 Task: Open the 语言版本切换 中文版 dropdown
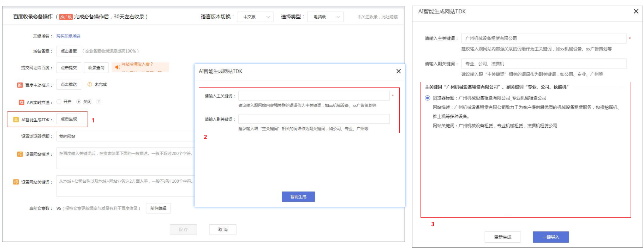coord(255,17)
